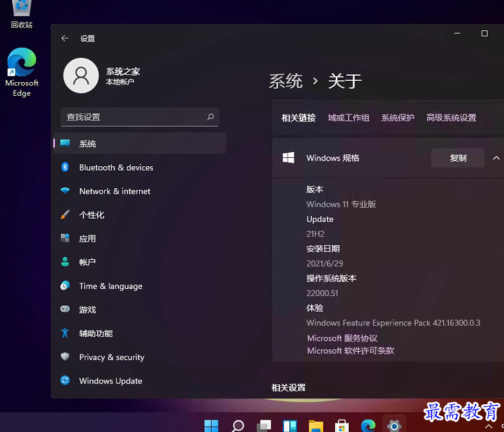Select the 辅助功能 accessibility figure icon
The height and width of the screenshot is (432, 504).
(x=65, y=333)
